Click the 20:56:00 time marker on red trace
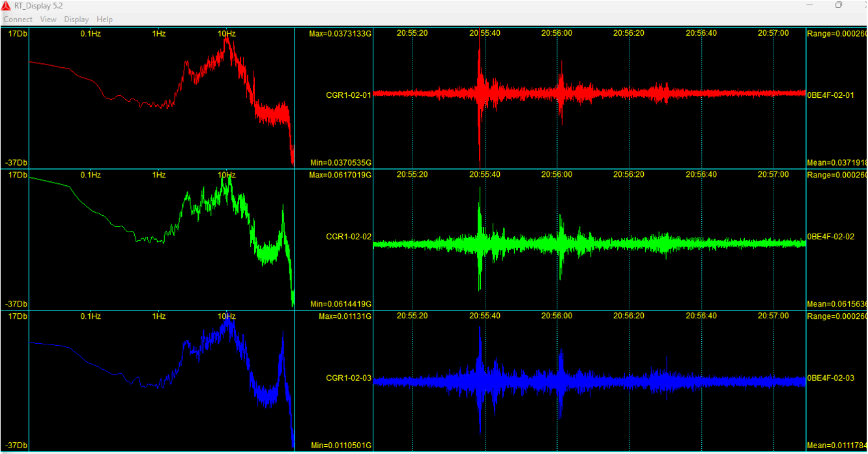The height and width of the screenshot is (454, 868). (557, 33)
